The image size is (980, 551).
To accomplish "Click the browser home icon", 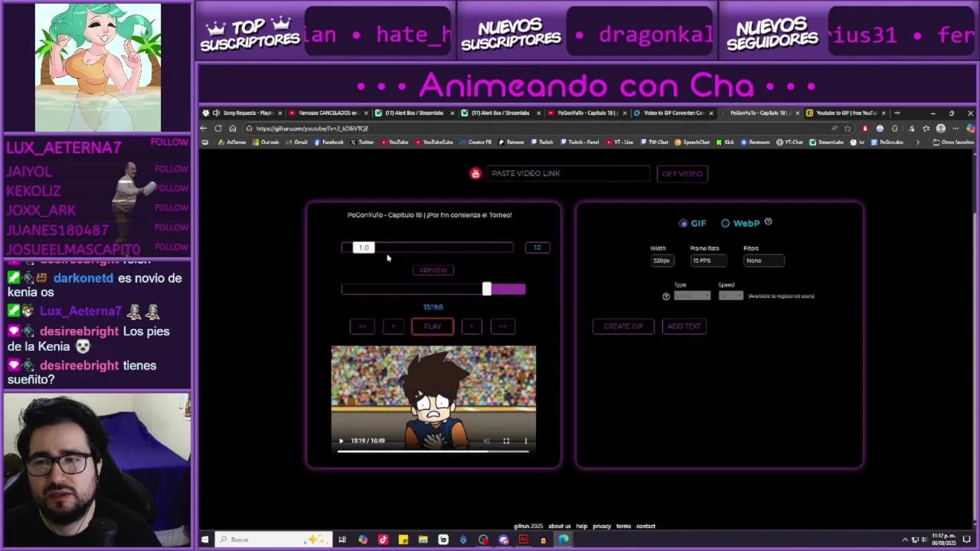I will pos(233,129).
